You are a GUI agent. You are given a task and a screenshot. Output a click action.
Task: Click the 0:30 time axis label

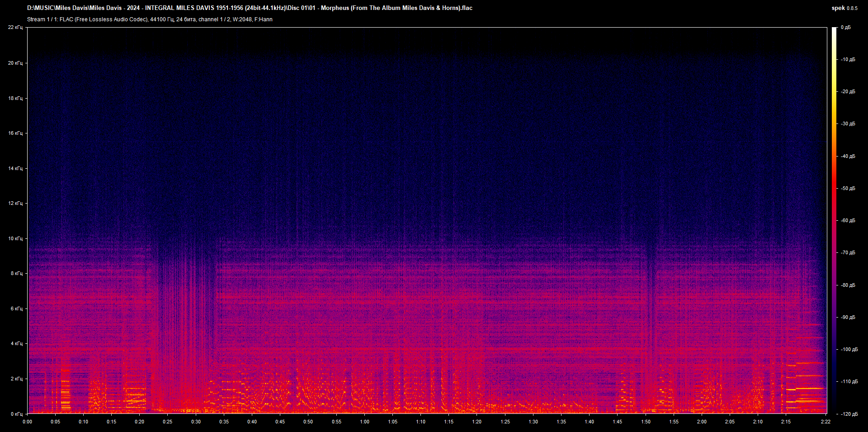[x=196, y=422]
